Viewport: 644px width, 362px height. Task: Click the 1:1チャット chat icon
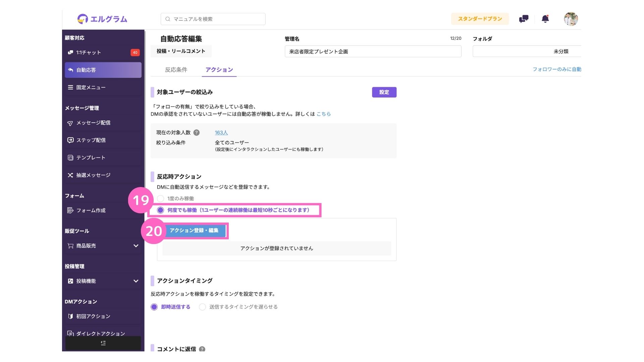click(70, 52)
